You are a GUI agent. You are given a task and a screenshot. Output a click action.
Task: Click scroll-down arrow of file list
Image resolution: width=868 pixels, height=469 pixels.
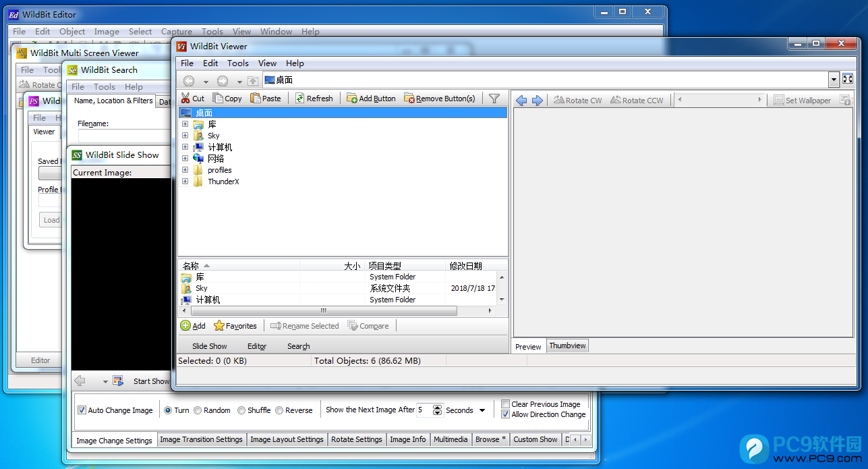coord(502,300)
